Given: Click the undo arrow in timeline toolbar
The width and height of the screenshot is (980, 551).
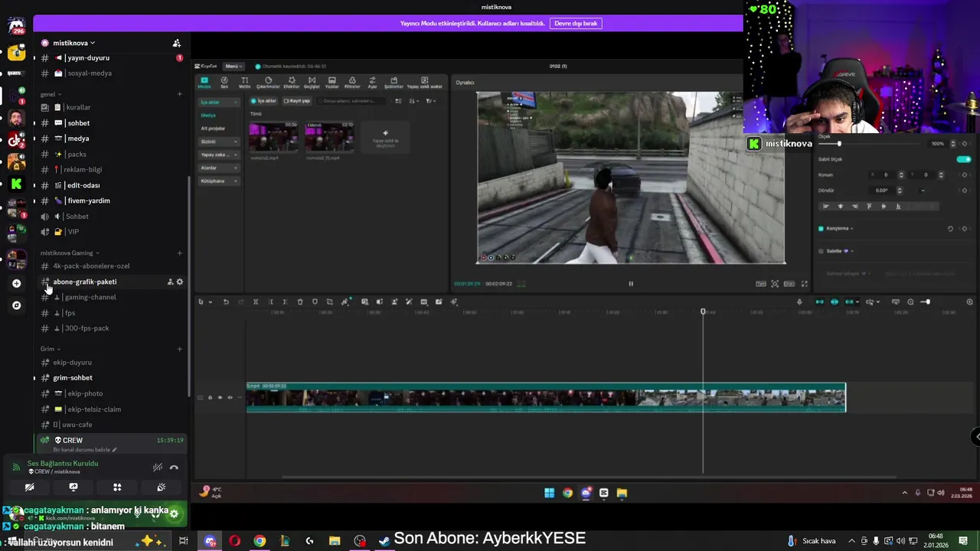Looking at the screenshot, I should [x=226, y=302].
